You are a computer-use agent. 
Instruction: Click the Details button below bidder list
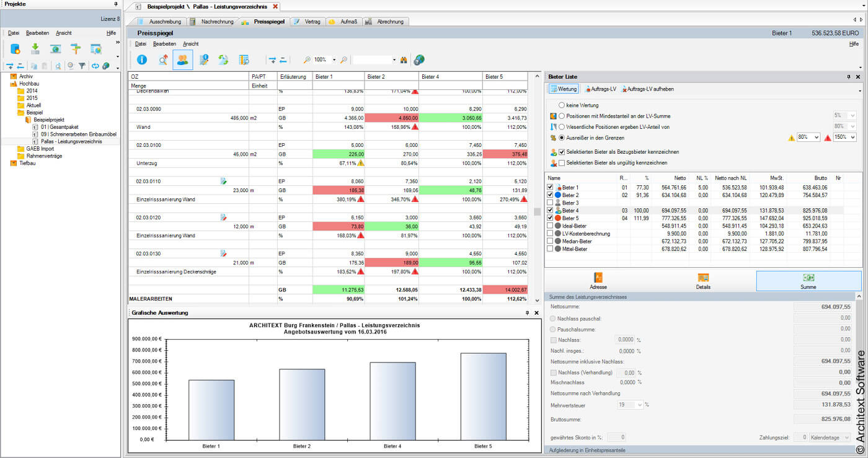click(703, 281)
